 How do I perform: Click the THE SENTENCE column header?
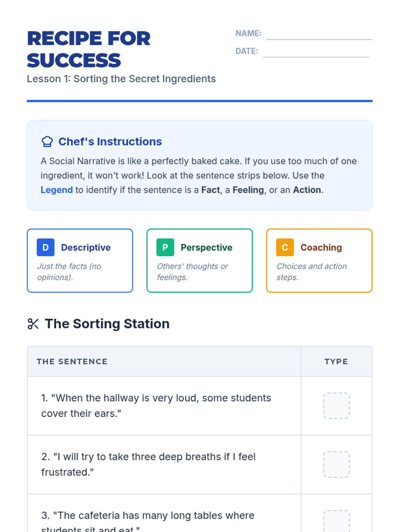pyautogui.click(x=72, y=362)
